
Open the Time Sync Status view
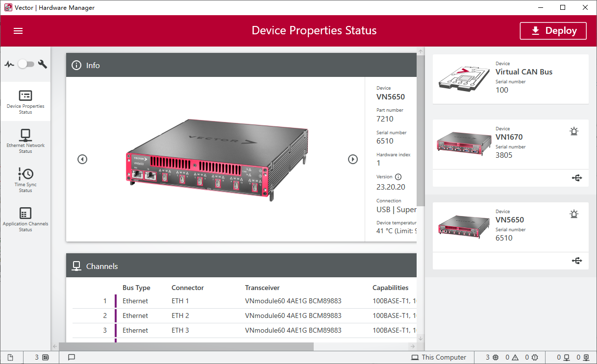pos(25,179)
